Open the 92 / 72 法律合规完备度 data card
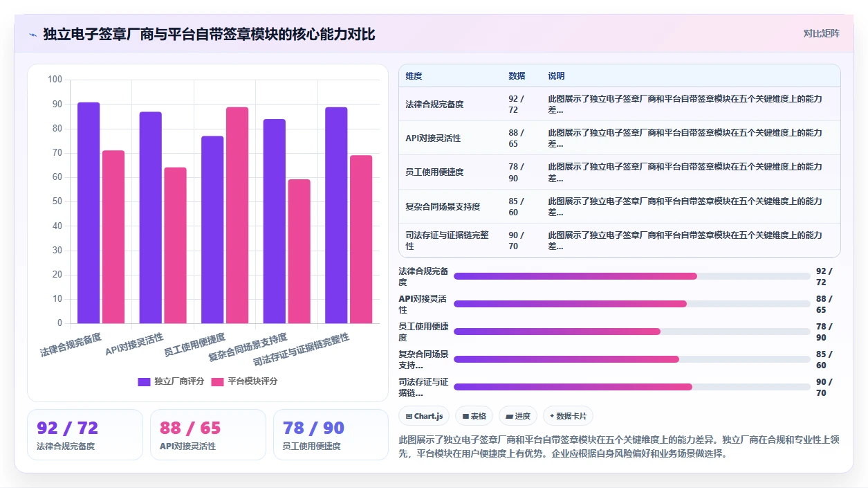Viewport: 868px width, 488px height. tap(85, 435)
